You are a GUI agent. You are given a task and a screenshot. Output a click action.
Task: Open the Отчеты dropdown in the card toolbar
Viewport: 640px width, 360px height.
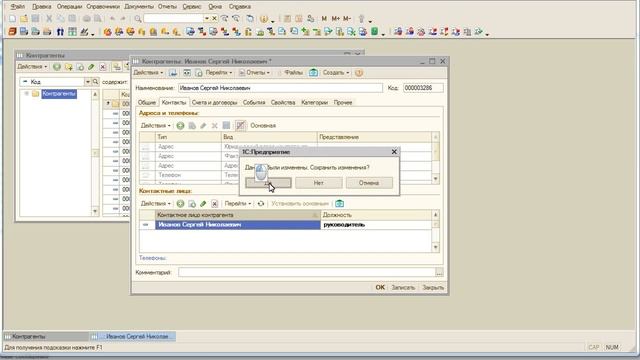coord(254,73)
